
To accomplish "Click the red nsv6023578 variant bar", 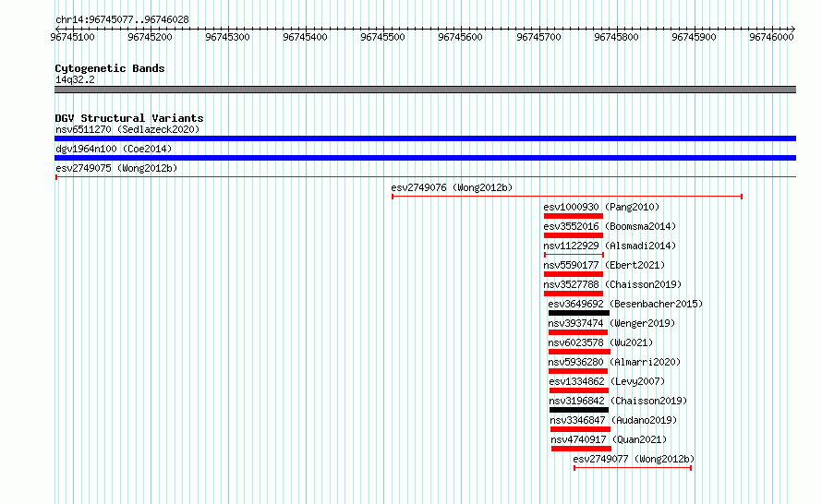I will pyautogui.click(x=579, y=352).
